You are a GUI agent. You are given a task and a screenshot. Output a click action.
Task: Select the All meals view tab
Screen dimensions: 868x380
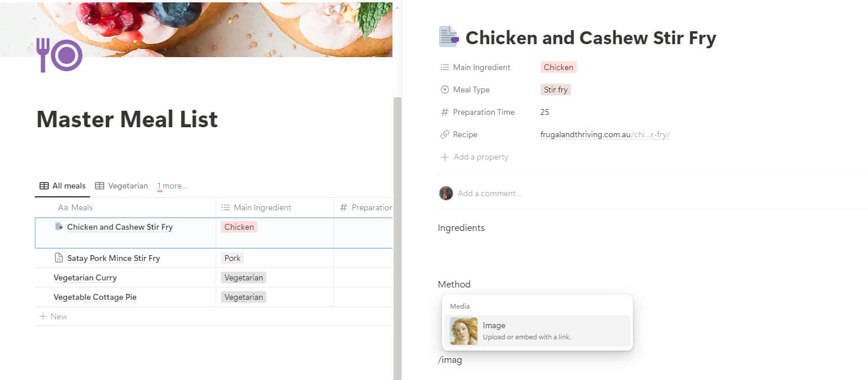[x=62, y=186]
